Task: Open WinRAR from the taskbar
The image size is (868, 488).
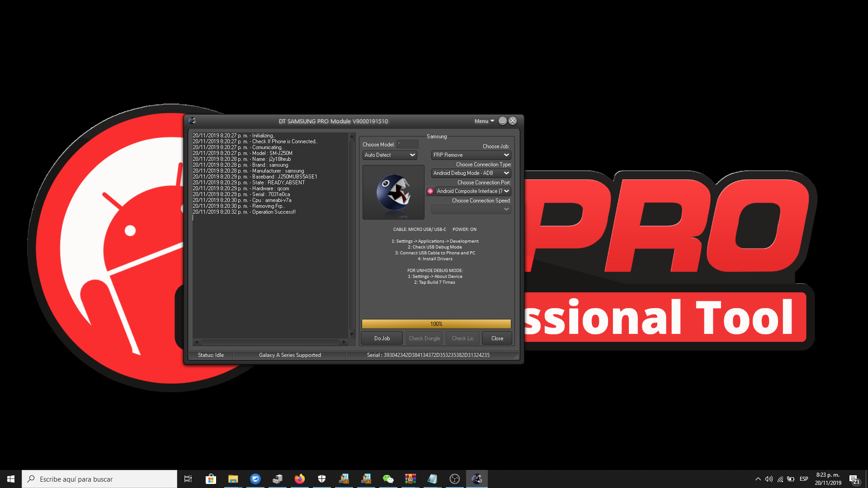Action: click(410, 479)
